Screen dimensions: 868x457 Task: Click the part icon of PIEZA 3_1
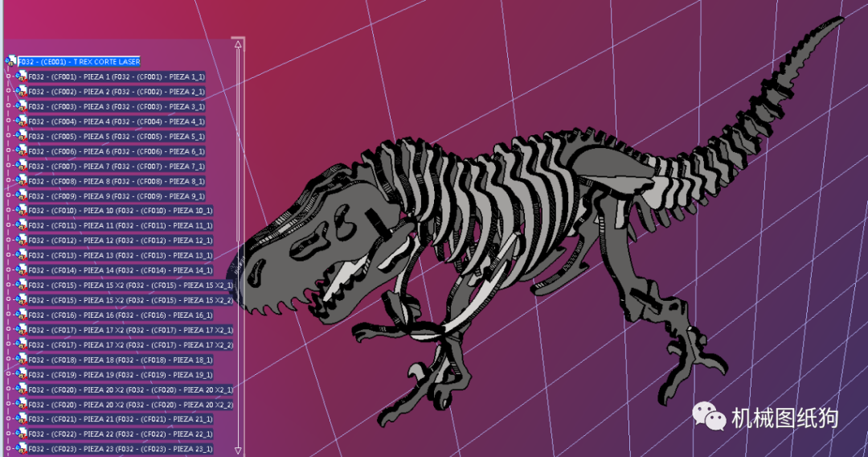pyautogui.click(x=21, y=106)
